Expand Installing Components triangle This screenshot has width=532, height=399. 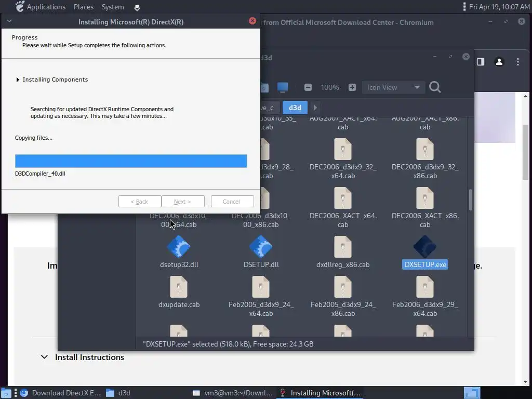click(18, 79)
